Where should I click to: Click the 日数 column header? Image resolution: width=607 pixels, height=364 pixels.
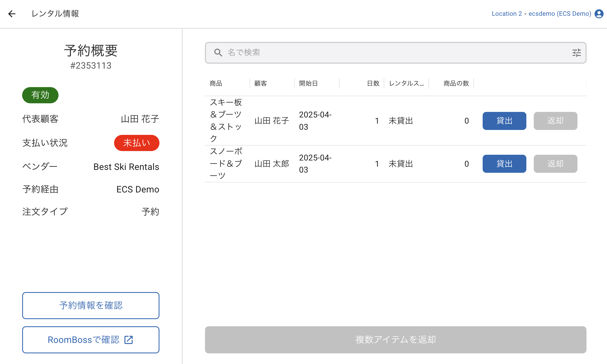pos(373,83)
